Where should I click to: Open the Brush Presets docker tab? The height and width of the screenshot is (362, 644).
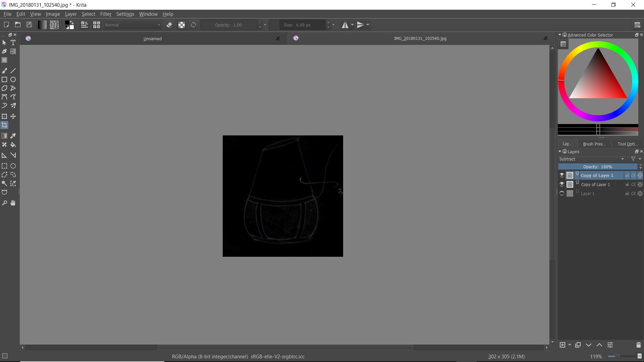pyautogui.click(x=594, y=144)
